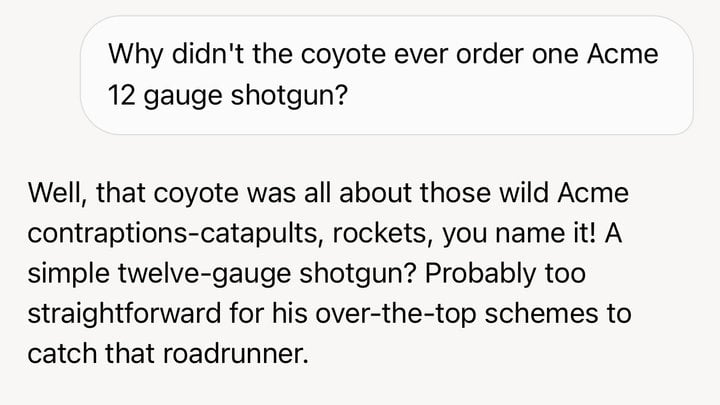
Task: Click "shotgun?" in the user message bubble
Action: (x=289, y=96)
